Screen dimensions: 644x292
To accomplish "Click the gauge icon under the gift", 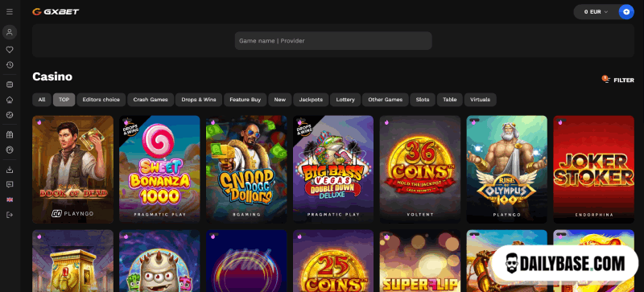I will point(10,150).
